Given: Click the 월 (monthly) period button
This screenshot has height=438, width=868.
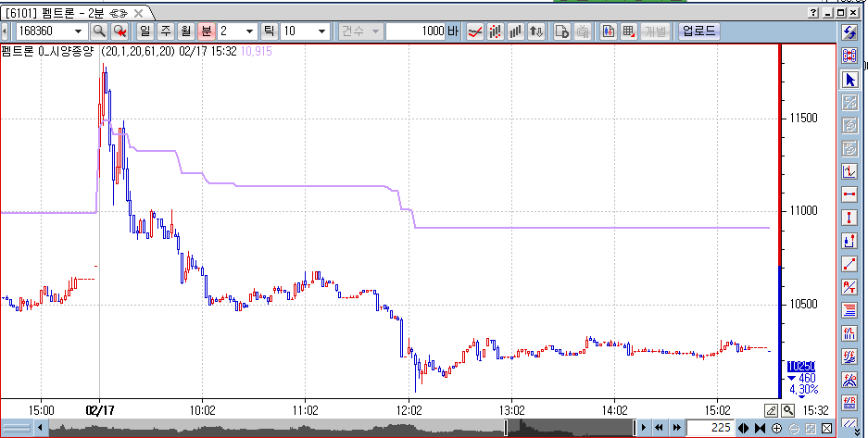Looking at the screenshot, I should (186, 31).
